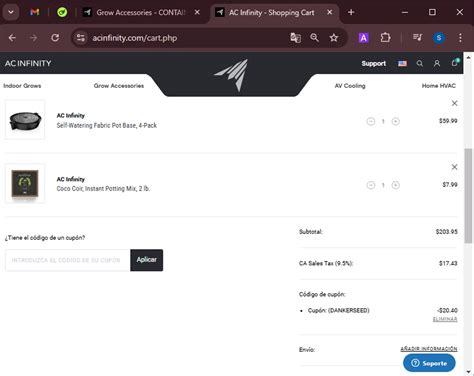Open the Chrome three-dot menu
Screen dimensions: 474x376
(460, 38)
